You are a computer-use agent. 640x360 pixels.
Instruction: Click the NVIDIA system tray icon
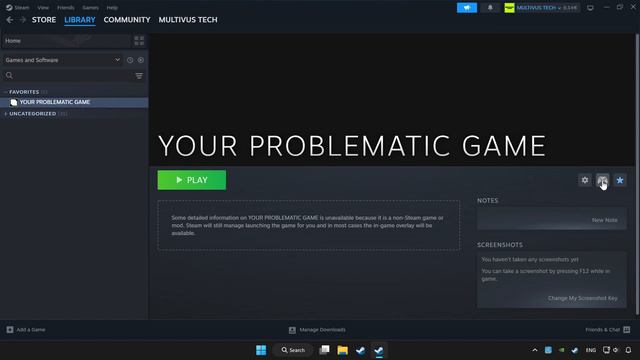tap(562, 350)
